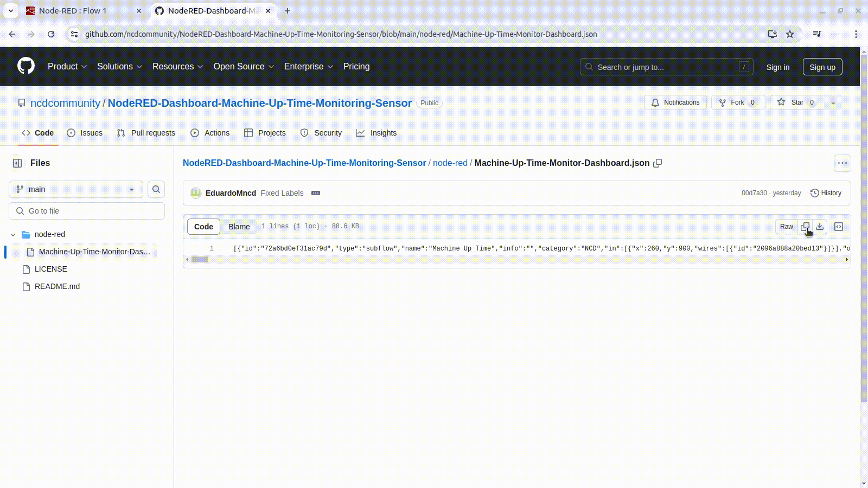Open new browser tab
Viewport: 868px width, 488px height.
(288, 11)
